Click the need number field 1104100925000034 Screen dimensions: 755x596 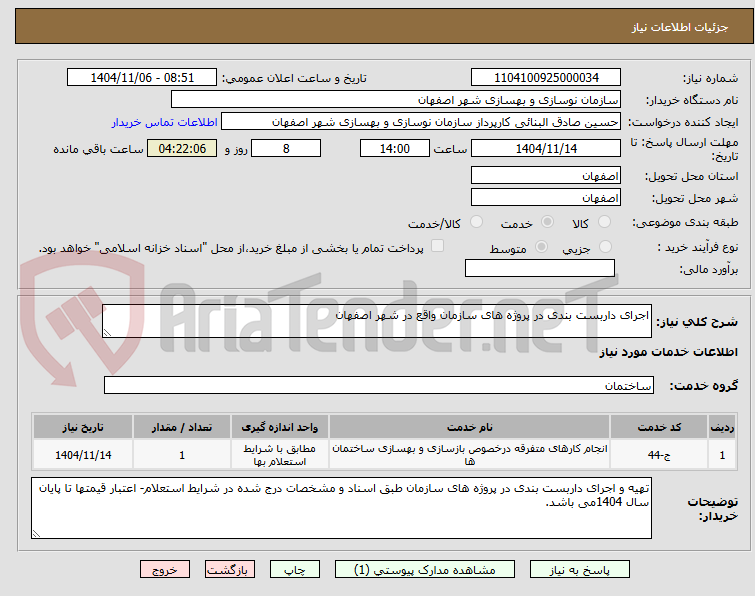(x=546, y=78)
